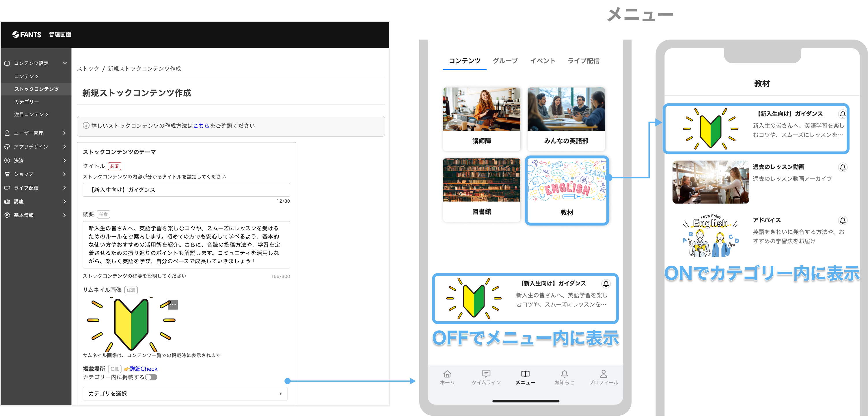Expand アプリデザイン chevron
This screenshot has width=868, height=416.
[x=65, y=147]
